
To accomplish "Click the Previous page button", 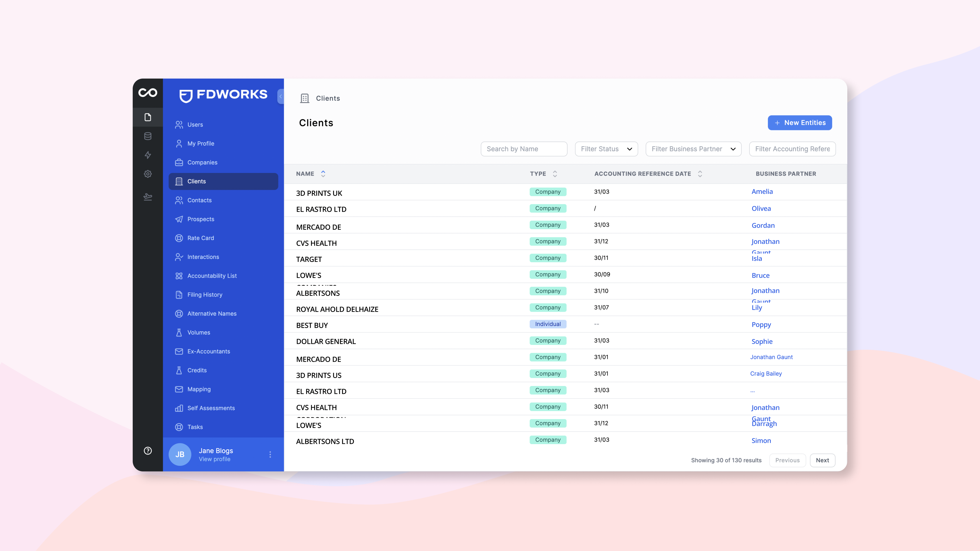I will (x=787, y=460).
